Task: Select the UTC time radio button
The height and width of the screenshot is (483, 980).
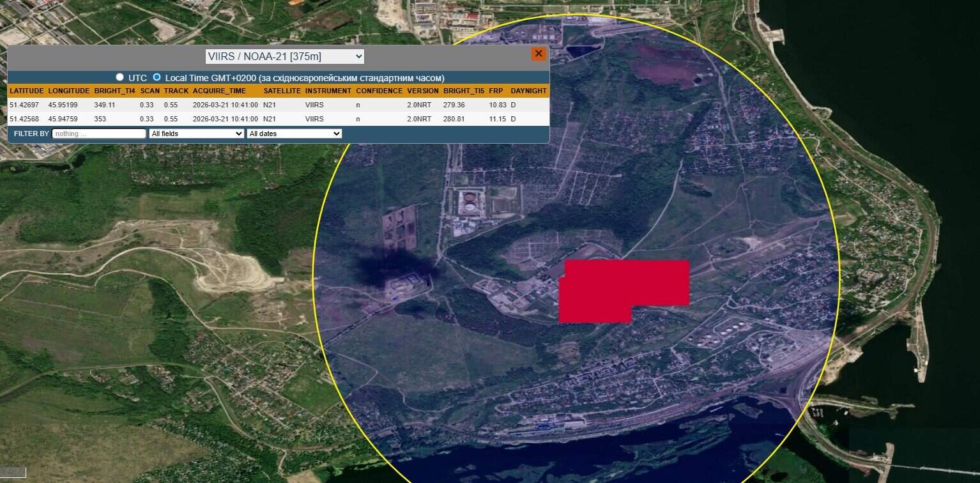Action: [x=119, y=77]
